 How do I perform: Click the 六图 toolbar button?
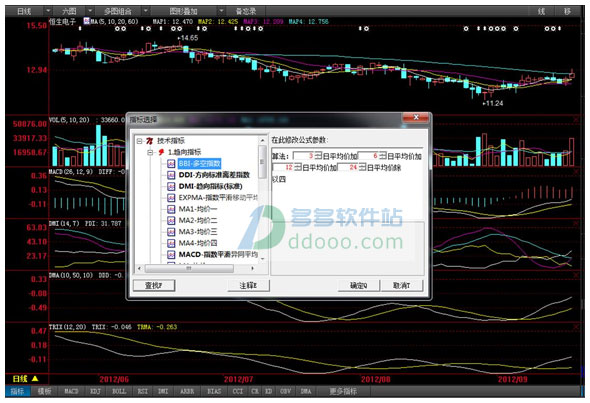(69, 11)
